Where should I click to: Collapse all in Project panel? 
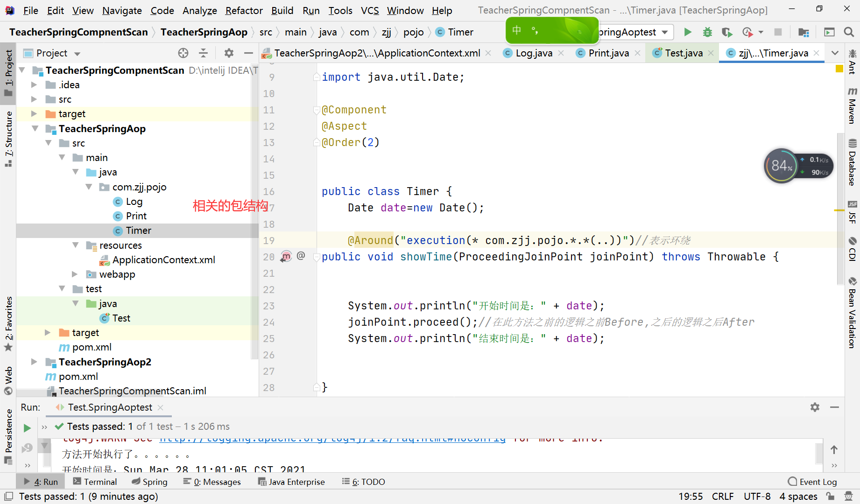[x=204, y=53]
